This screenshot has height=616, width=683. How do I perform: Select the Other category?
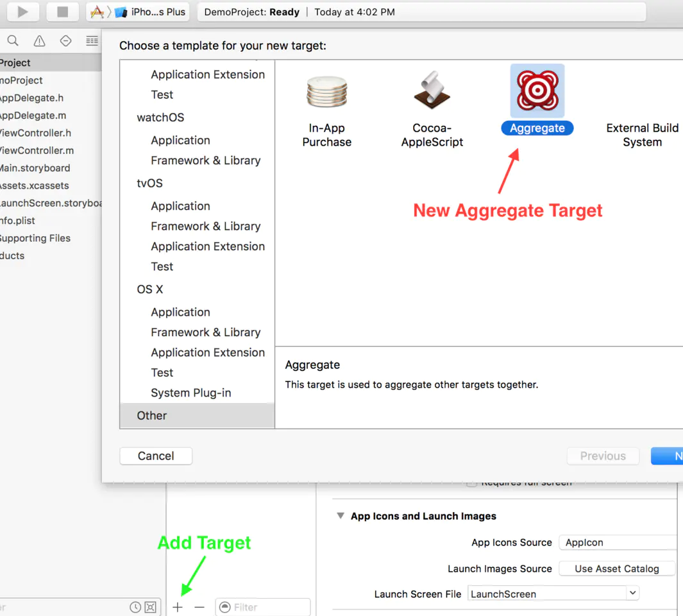point(197,415)
